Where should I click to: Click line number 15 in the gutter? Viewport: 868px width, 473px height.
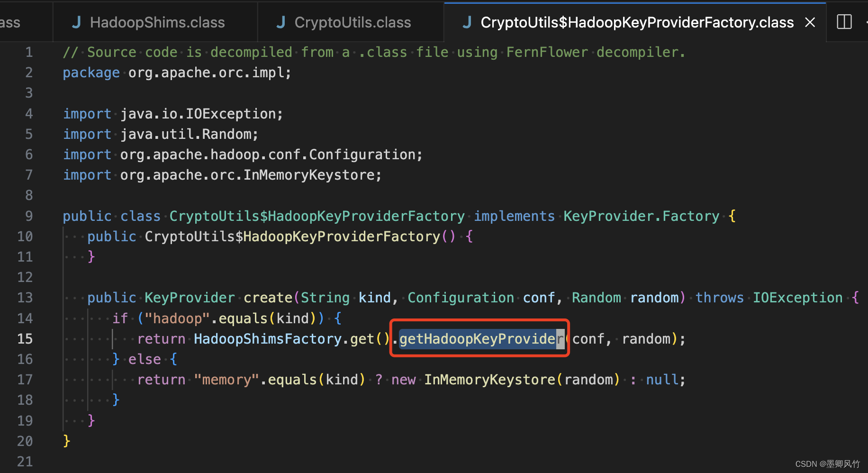point(25,338)
